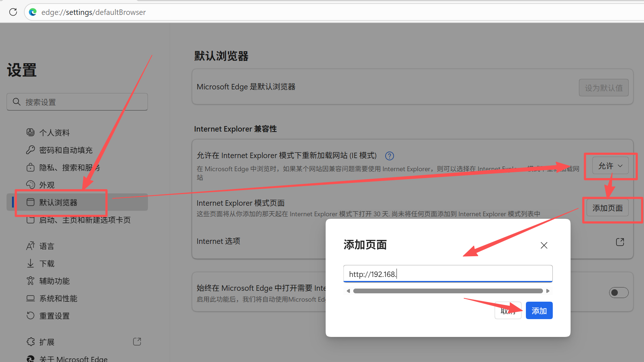Click the 添加页面 button
This screenshot has height=362, width=644.
point(608,208)
